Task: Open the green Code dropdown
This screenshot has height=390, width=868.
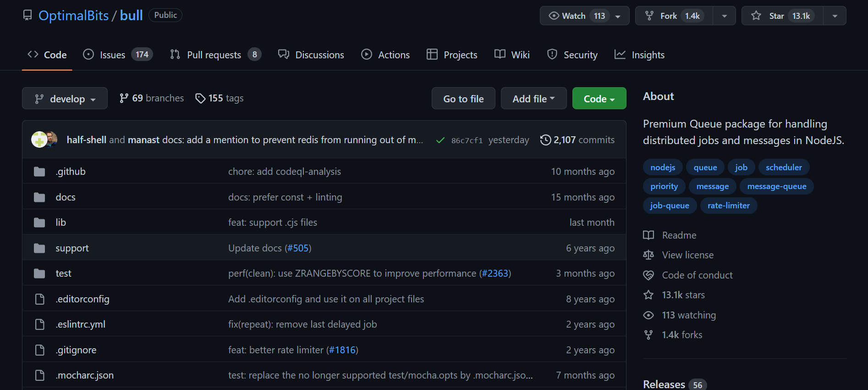Action: tap(599, 99)
